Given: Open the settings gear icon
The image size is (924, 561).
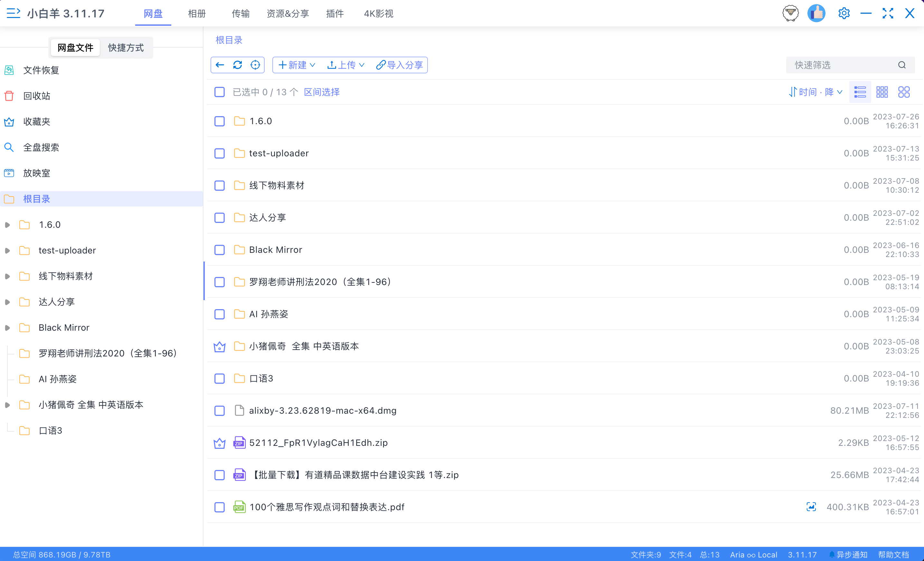Looking at the screenshot, I should pos(844,13).
